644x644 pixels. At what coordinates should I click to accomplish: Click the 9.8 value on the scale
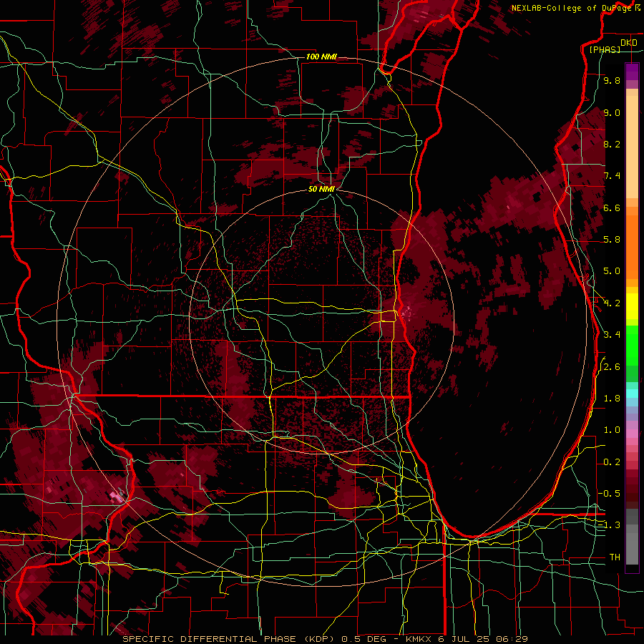(x=612, y=81)
